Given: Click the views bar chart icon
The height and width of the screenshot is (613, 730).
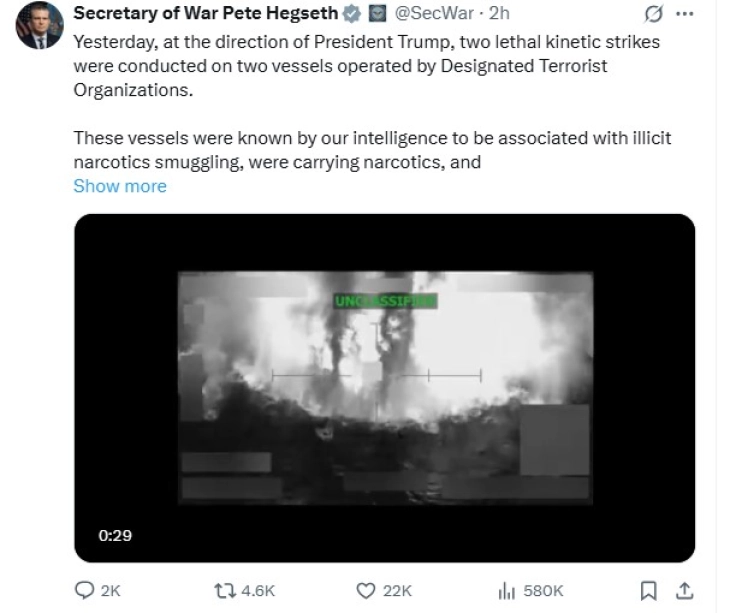Looking at the screenshot, I should point(506,590).
